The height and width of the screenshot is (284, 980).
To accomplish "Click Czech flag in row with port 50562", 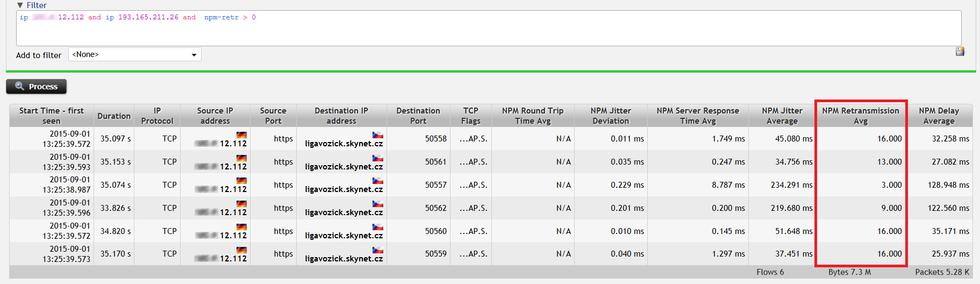I will pyautogui.click(x=377, y=204).
